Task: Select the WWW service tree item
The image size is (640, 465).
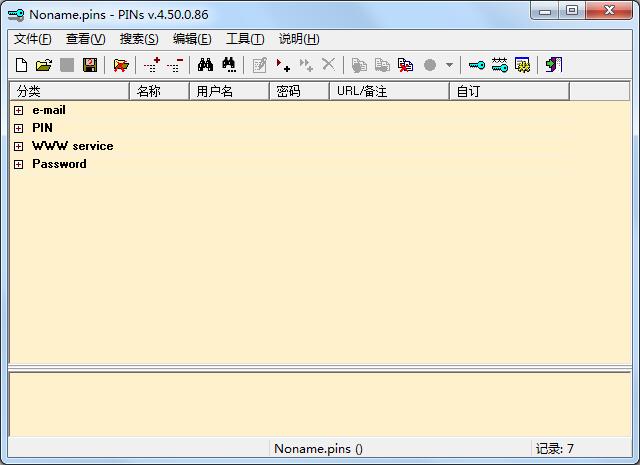Action: click(73, 146)
